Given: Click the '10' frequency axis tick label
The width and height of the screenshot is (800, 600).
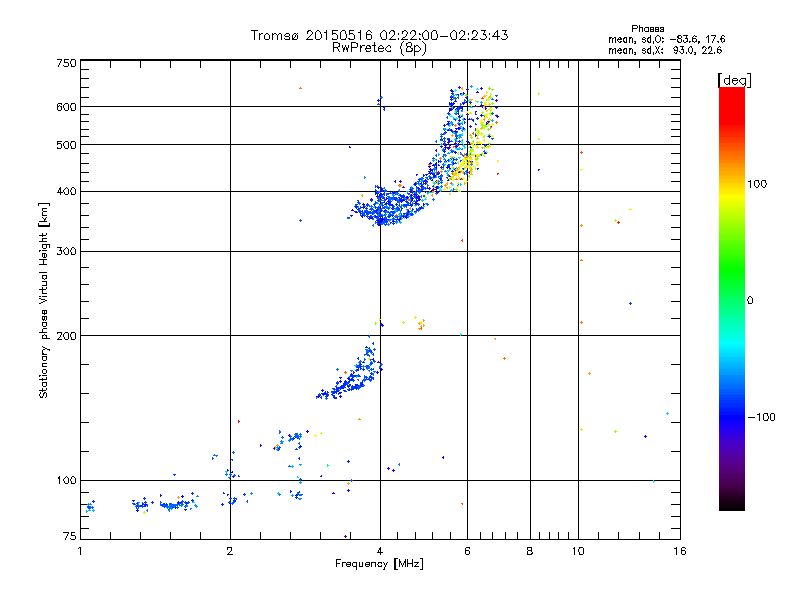Looking at the screenshot, I should pos(578,551).
